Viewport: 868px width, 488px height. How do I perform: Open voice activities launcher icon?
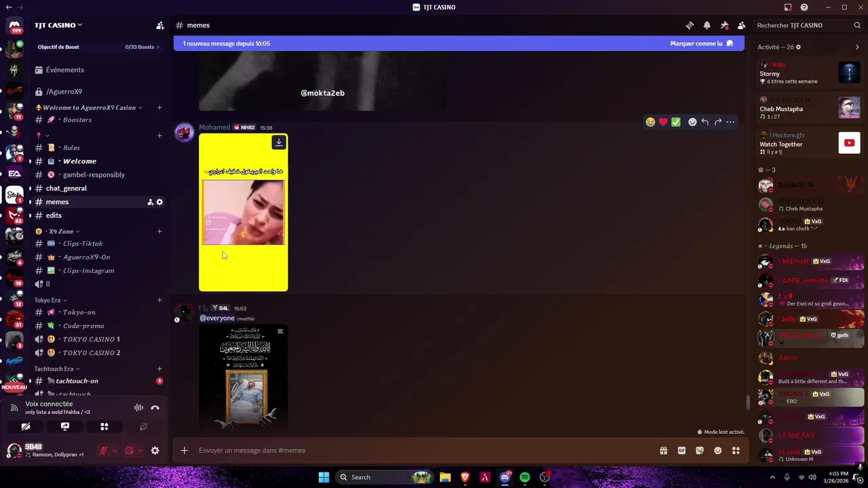point(104,426)
